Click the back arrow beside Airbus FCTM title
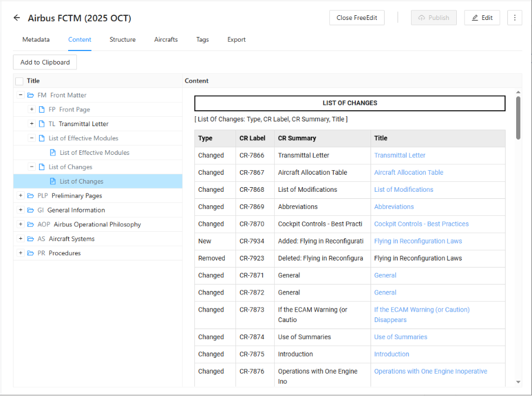532x396 pixels. [16, 18]
